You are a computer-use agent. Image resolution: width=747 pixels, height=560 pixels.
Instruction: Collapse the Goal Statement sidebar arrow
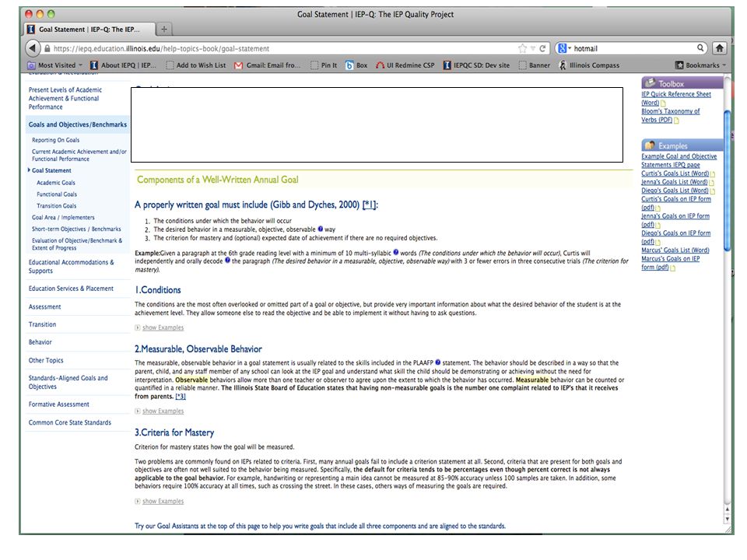point(29,170)
